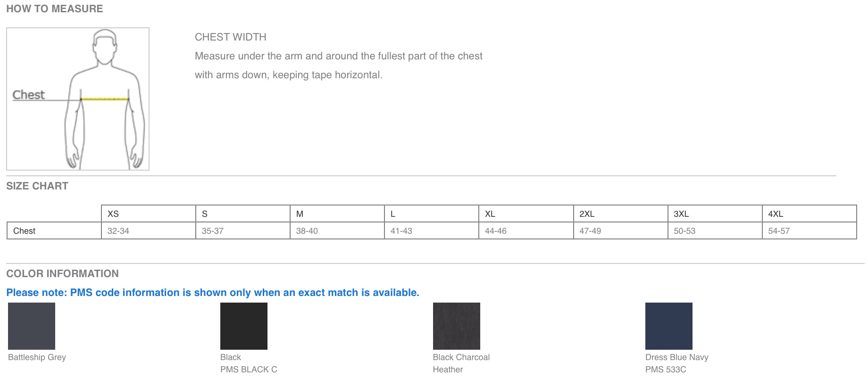Click the 4XL size column header
Screen dimensions: 868x378
pos(776,214)
